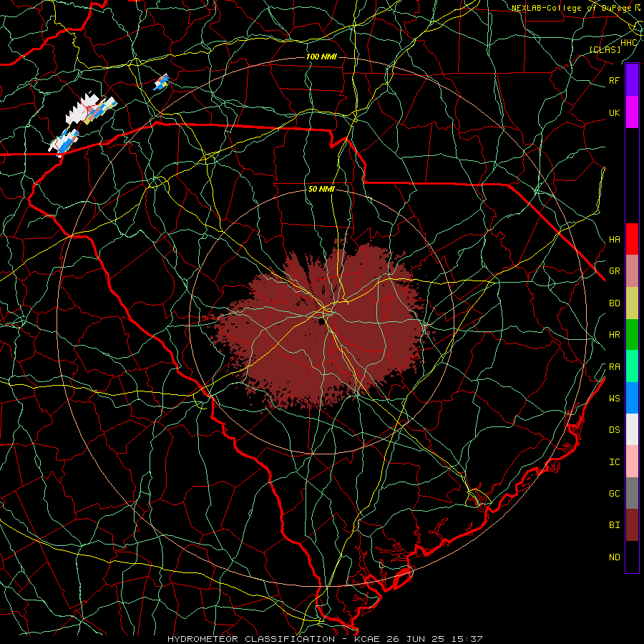
Task: Click the BI dark red legend swatch
Action: coord(632,525)
